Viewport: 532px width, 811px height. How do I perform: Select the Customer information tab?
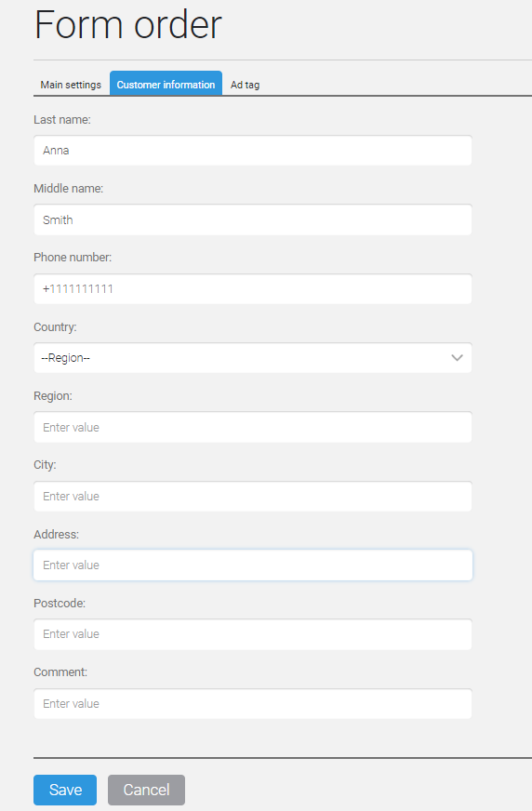tap(166, 84)
